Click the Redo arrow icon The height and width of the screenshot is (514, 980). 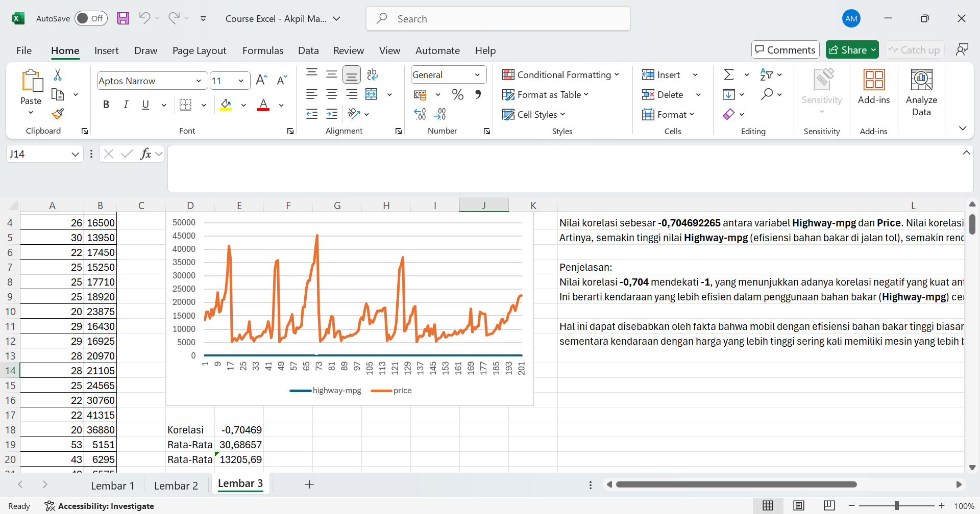[x=174, y=18]
